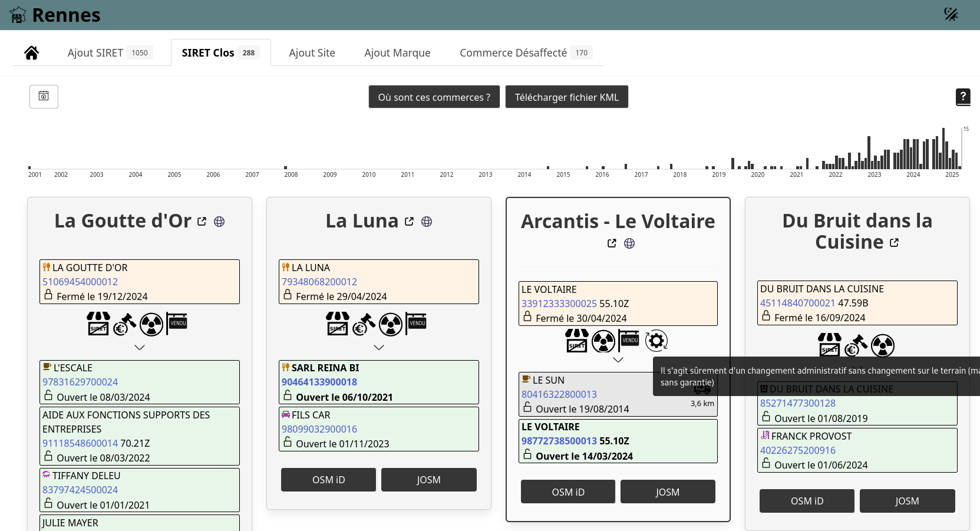The image size is (980, 531).
Task: Open SIRET link 33912333300025
Action: pyautogui.click(x=559, y=304)
